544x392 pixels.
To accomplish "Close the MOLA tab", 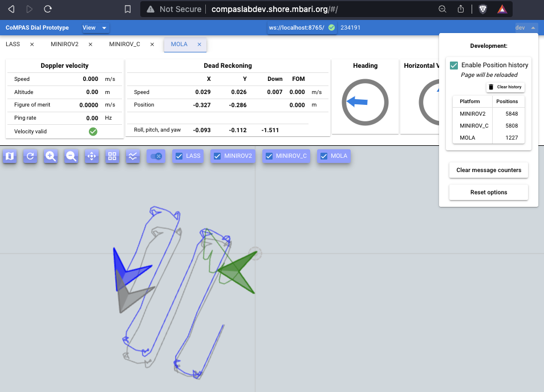I will pos(200,44).
